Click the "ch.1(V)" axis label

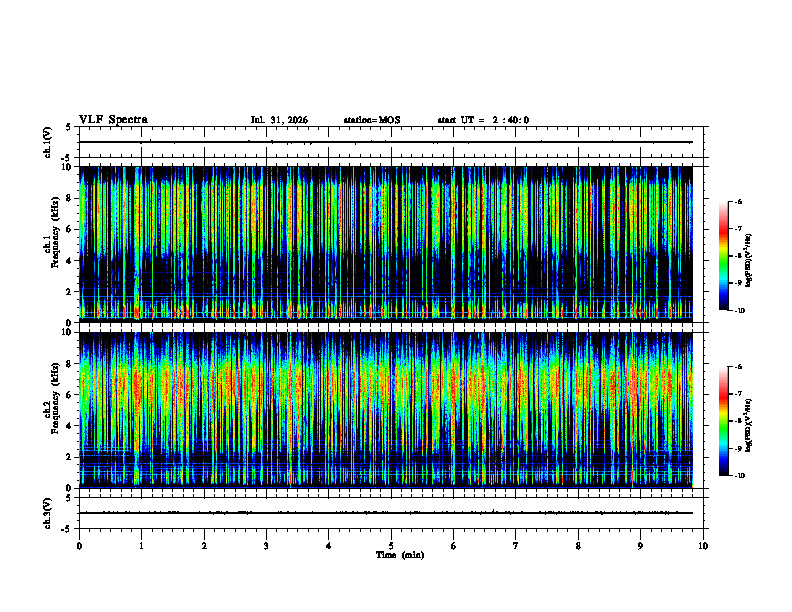click(48, 142)
